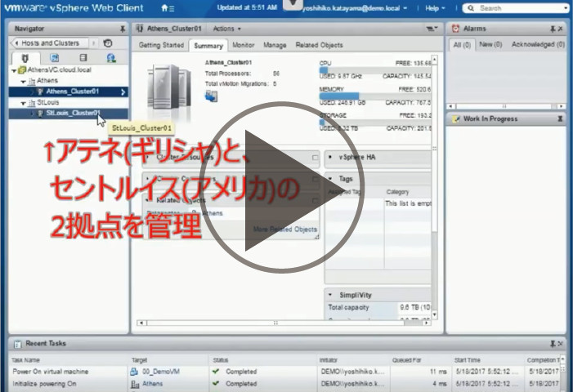This screenshot has height=392, width=573.
Task: Open the Actions dropdown menu
Action: pos(227,29)
